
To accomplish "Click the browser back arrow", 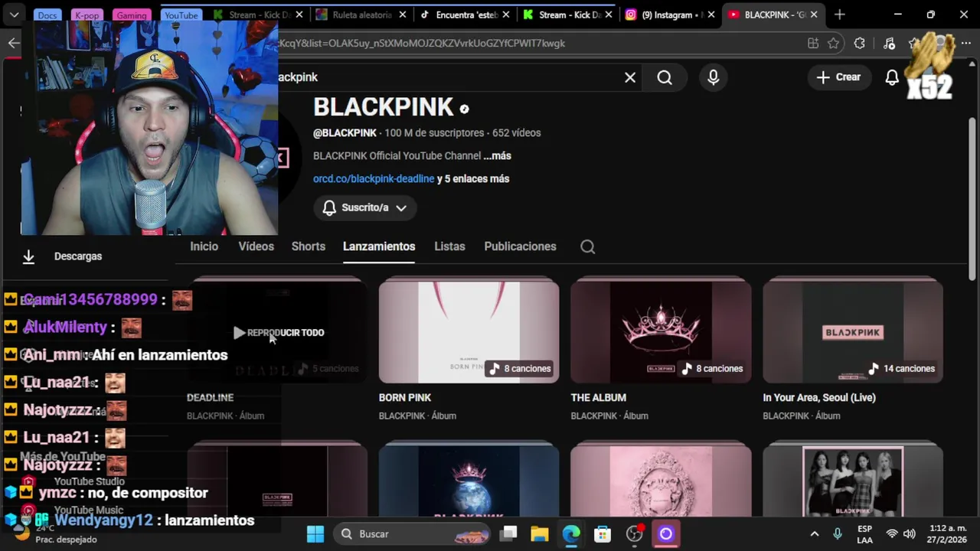I will pos(14,44).
